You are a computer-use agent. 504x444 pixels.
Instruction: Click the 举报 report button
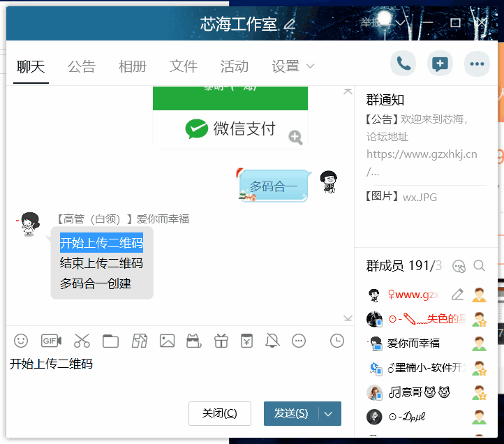pyautogui.click(x=370, y=22)
